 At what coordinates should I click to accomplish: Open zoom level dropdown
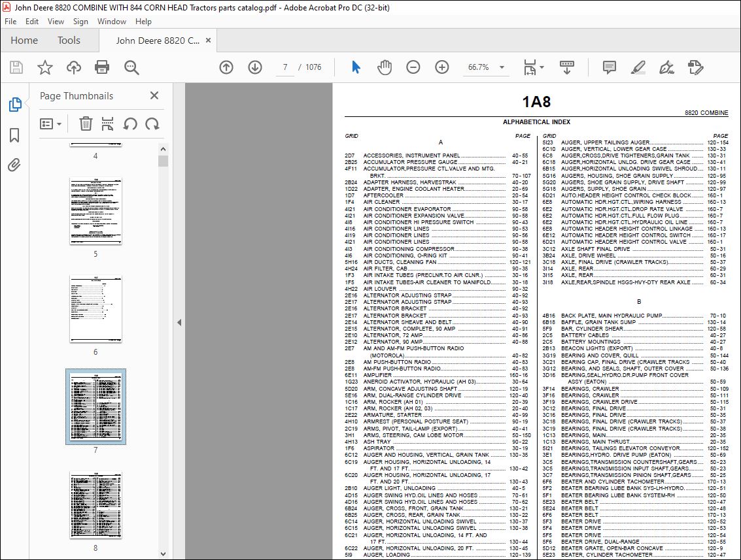pyautogui.click(x=502, y=67)
